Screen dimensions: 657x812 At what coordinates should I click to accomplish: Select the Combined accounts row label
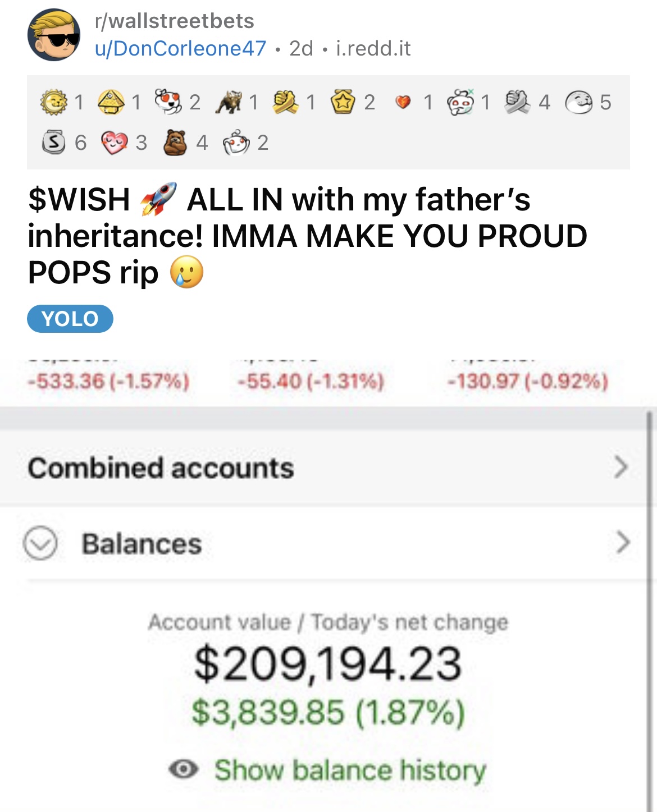161,468
